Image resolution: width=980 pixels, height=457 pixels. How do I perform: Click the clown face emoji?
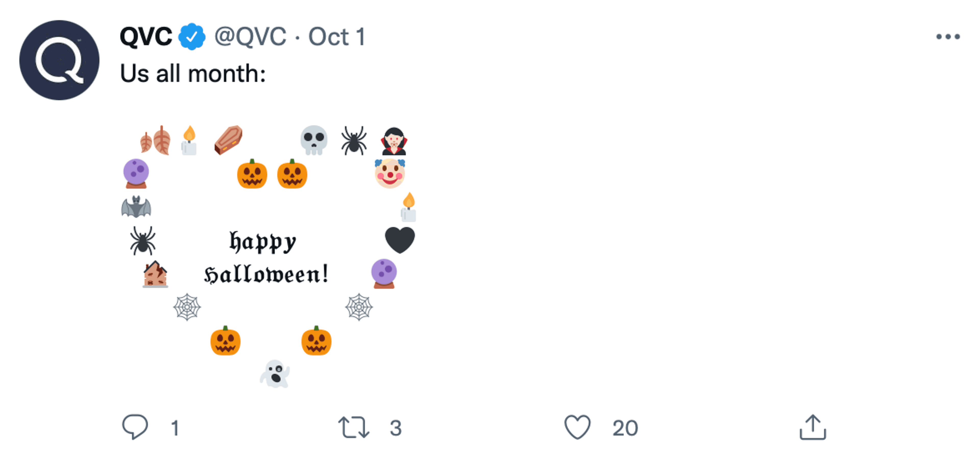pyautogui.click(x=390, y=173)
